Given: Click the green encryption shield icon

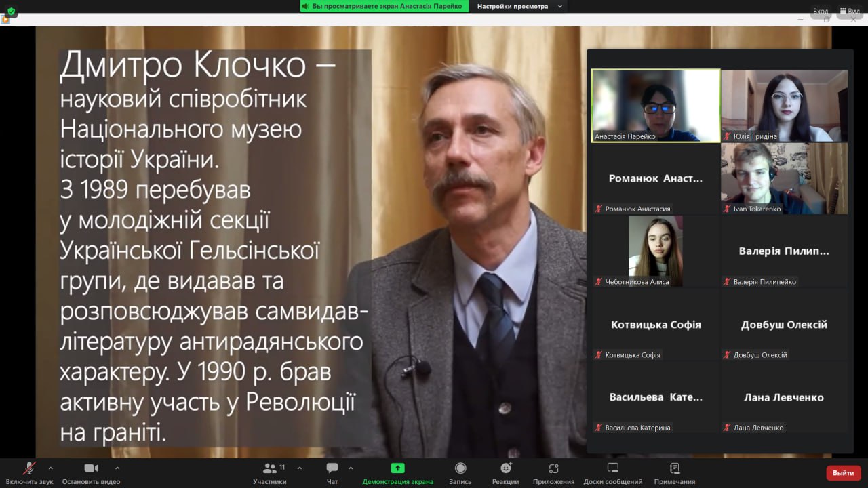Looking at the screenshot, I should (11, 12).
